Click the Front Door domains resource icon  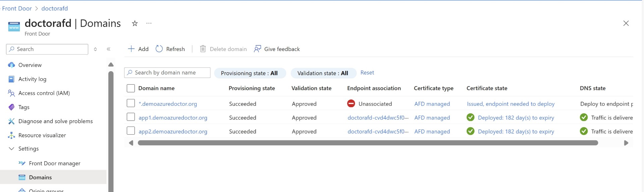click(14, 27)
